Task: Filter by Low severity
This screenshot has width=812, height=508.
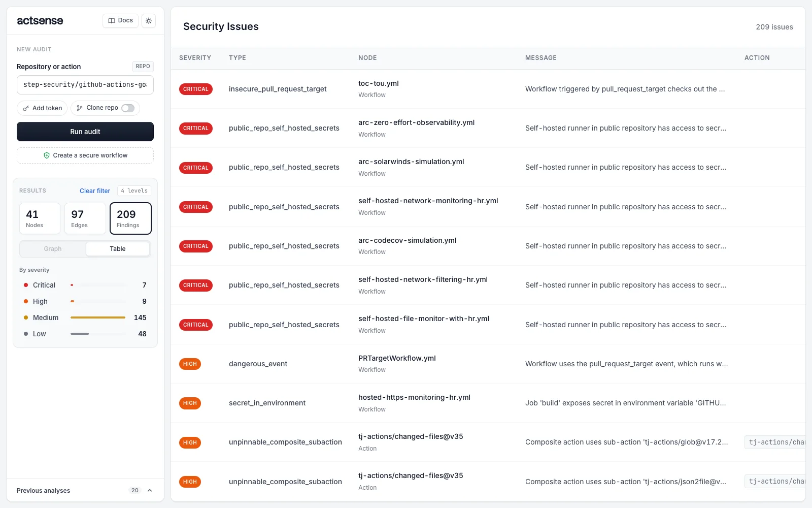Action: click(x=85, y=334)
